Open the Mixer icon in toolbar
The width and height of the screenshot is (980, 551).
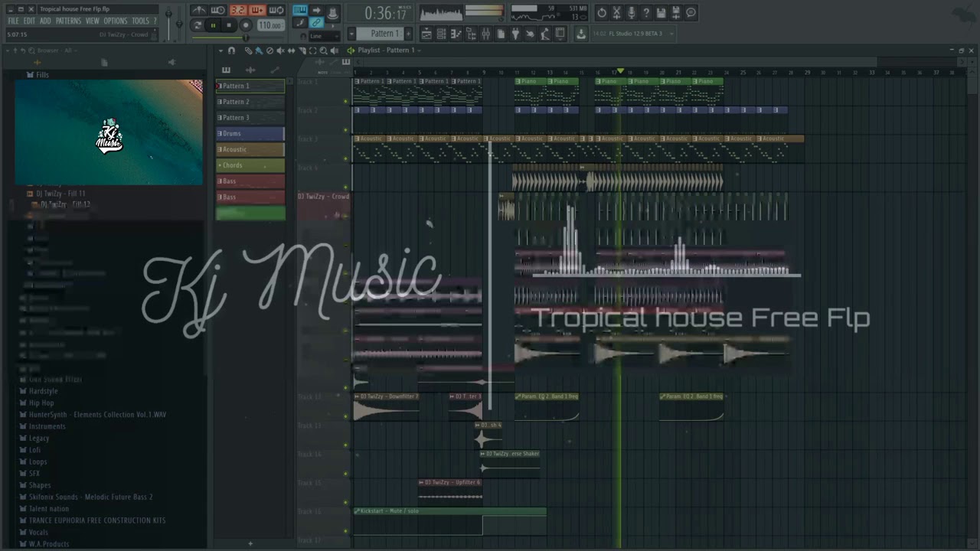tap(485, 33)
